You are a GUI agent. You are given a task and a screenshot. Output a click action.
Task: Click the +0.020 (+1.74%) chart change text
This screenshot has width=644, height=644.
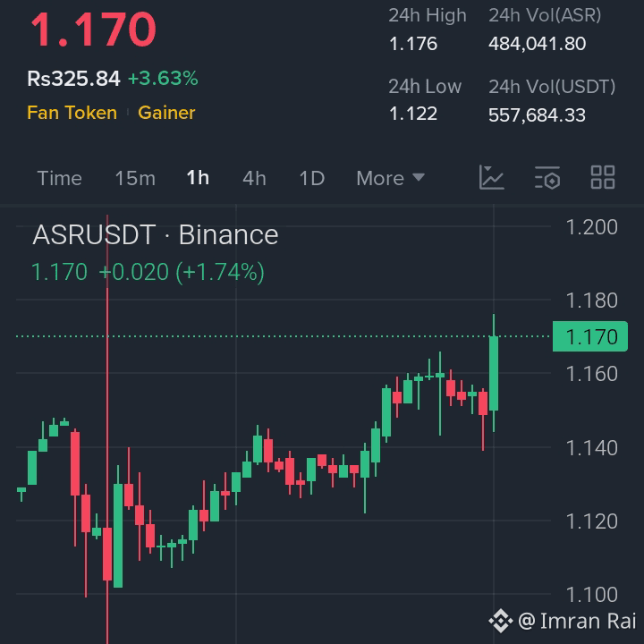182,272
